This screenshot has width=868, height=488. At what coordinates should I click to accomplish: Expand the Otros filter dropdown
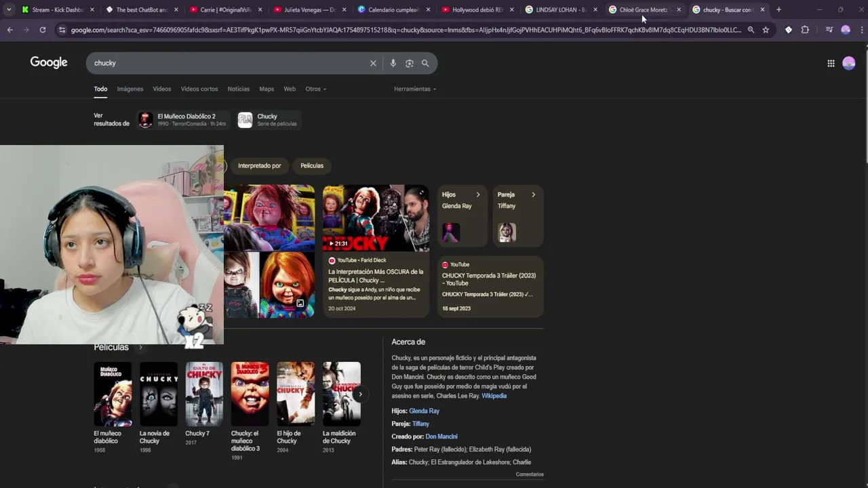315,89
